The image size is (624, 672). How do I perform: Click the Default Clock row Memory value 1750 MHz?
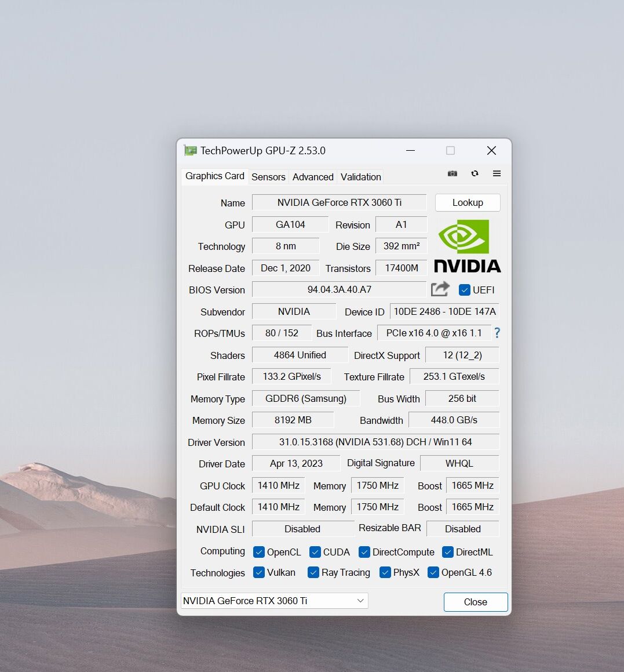tap(378, 507)
